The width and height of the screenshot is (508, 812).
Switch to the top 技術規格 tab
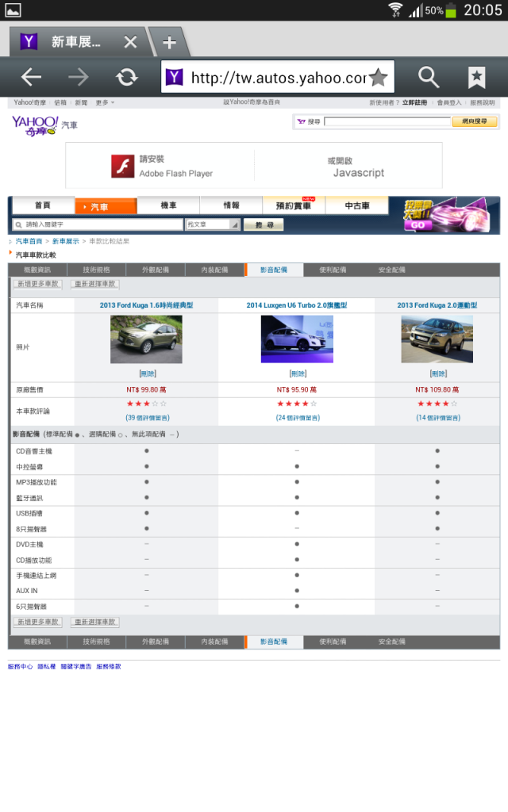click(96, 270)
